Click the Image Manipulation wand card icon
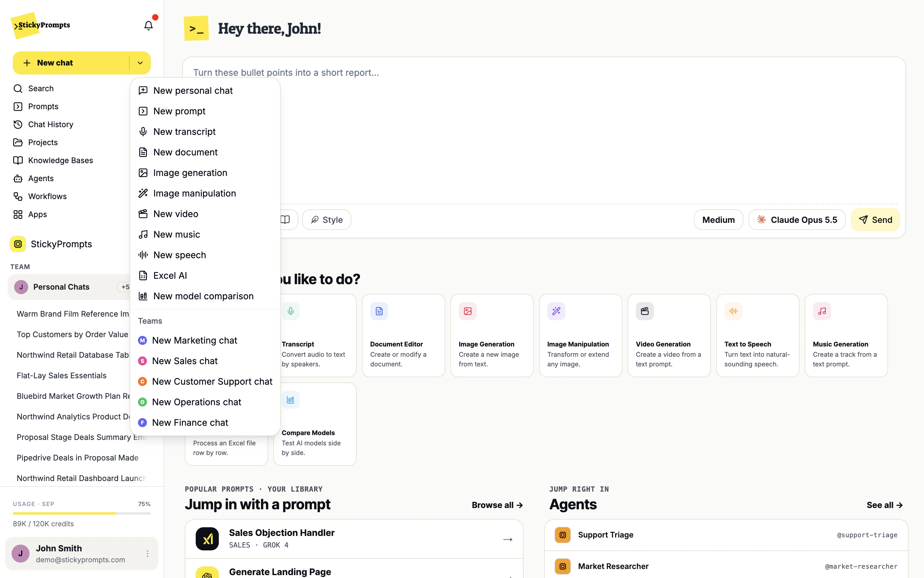This screenshot has height=578, width=924. [556, 311]
